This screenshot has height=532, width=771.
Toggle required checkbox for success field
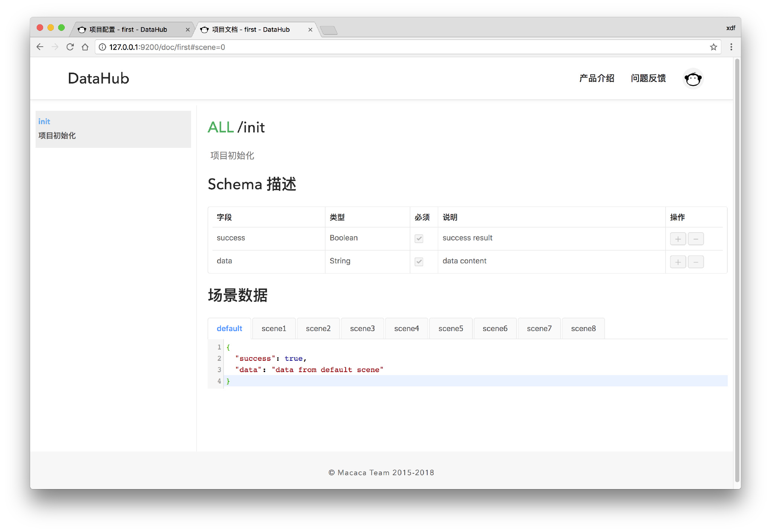pyautogui.click(x=419, y=239)
